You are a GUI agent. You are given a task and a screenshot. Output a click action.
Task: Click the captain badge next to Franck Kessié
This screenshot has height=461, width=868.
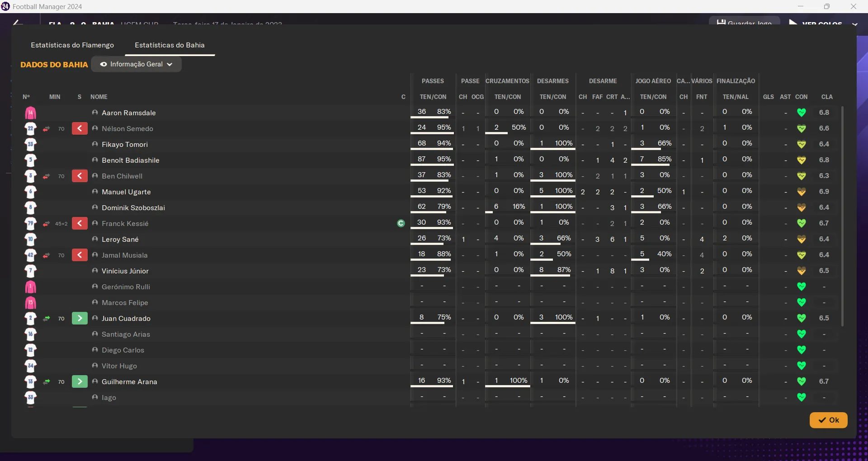pyautogui.click(x=401, y=223)
